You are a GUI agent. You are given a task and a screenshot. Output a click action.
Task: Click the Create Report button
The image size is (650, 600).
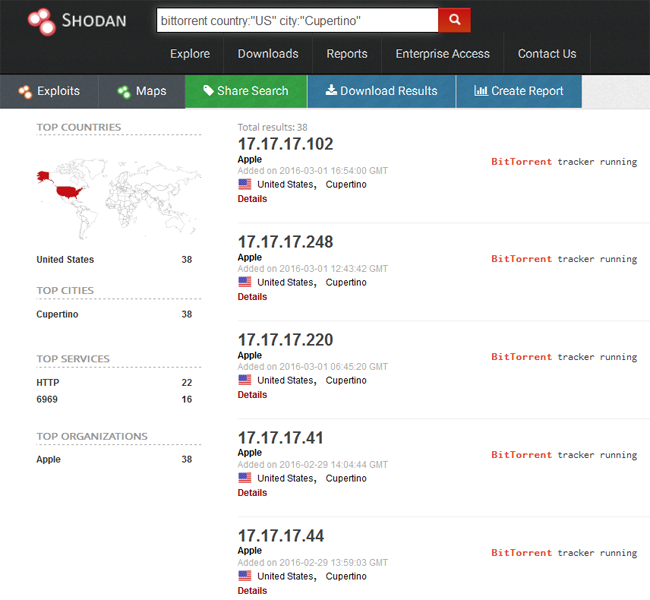point(519,92)
